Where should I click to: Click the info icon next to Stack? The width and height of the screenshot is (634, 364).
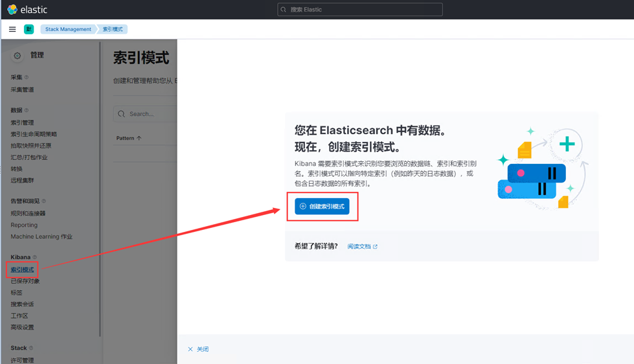31,348
